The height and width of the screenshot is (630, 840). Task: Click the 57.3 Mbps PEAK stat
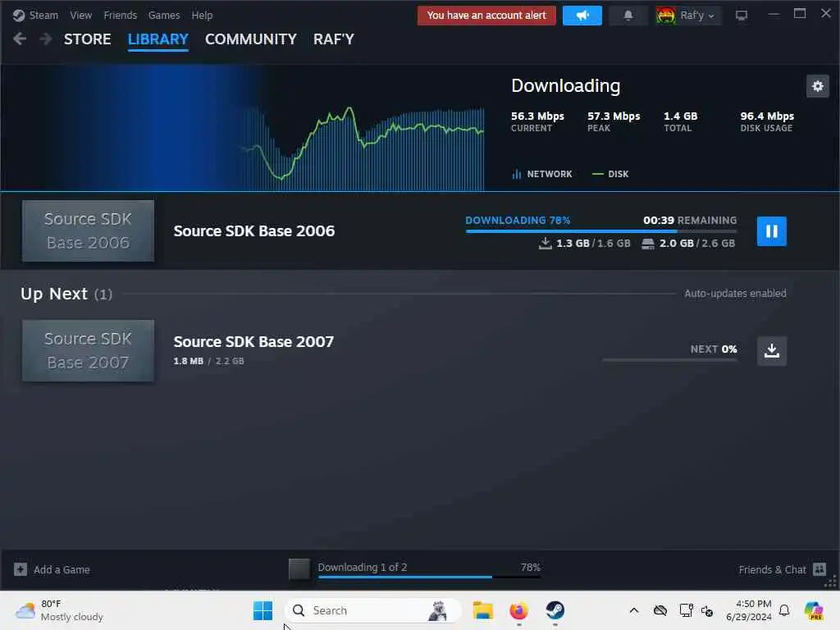614,121
